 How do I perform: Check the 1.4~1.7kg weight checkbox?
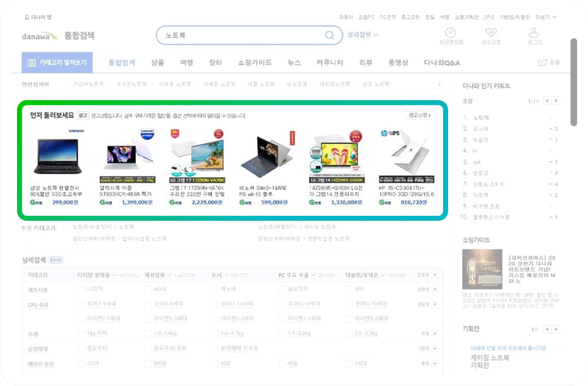pyautogui.click(x=215, y=333)
